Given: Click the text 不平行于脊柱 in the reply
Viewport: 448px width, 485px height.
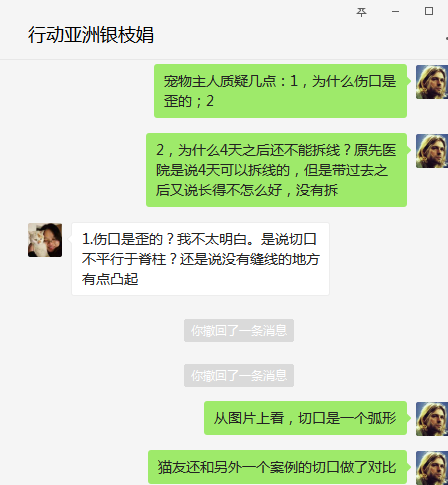Looking at the screenshot, I should pyautogui.click(x=124, y=259).
